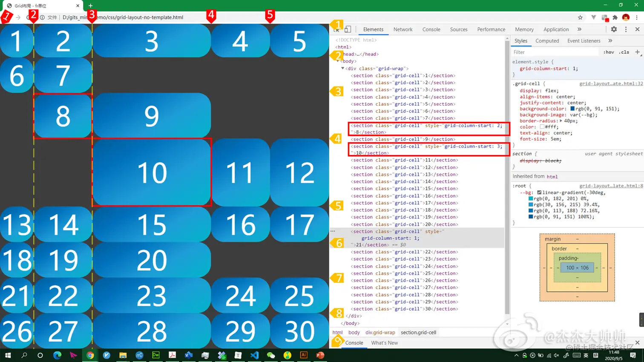Screen dimensions: 644x362
Task: Open Chrome from the taskbar
Action: (90, 355)
